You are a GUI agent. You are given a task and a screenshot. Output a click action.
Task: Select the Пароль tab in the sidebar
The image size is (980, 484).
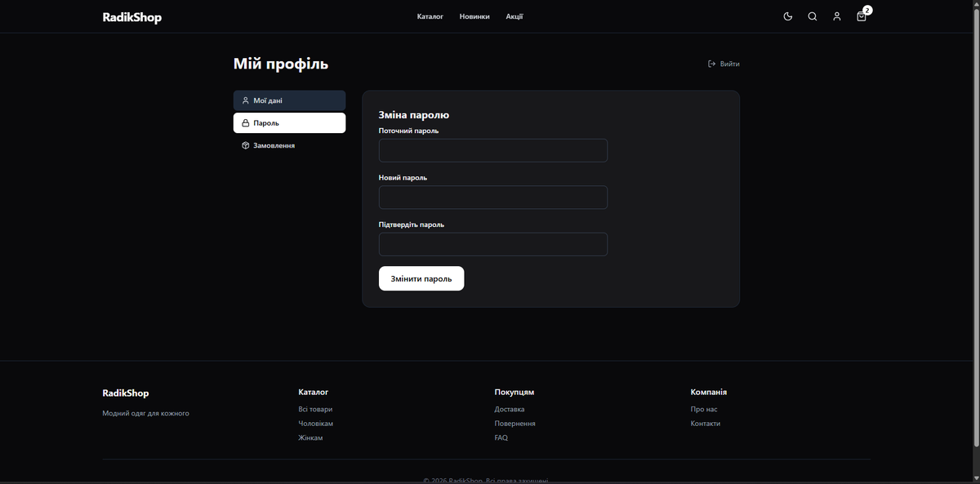[x=289, y=123]
